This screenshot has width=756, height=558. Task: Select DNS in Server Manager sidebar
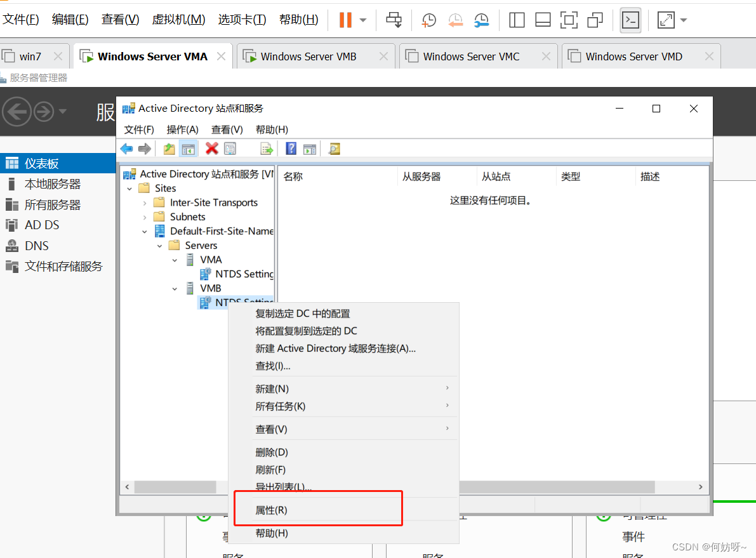pos(37,246)
